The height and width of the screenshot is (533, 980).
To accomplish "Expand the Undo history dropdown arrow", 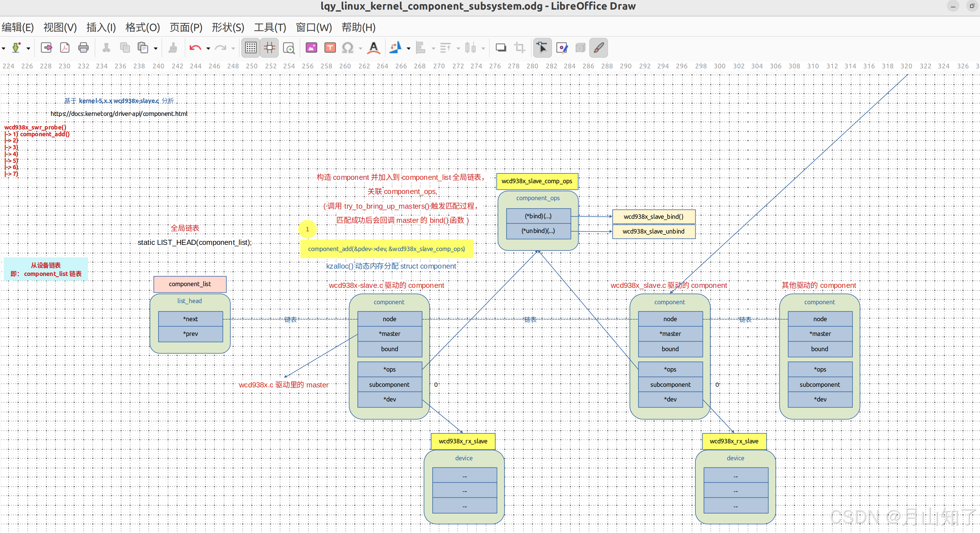I will 208,48.
